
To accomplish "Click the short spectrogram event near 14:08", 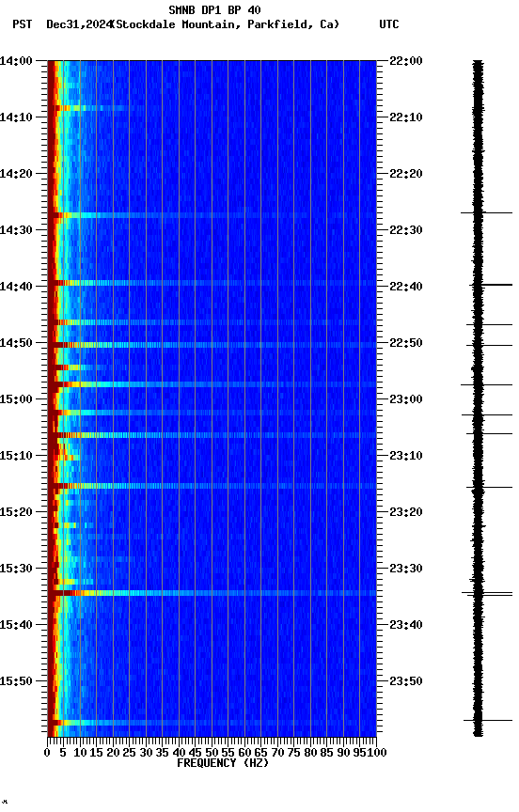I will 88,108.
